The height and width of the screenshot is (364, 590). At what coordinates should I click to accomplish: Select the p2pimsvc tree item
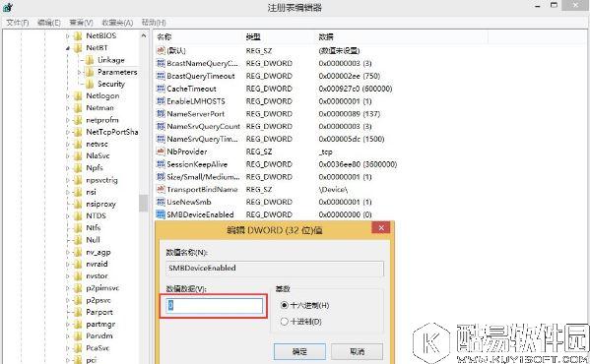102,288
